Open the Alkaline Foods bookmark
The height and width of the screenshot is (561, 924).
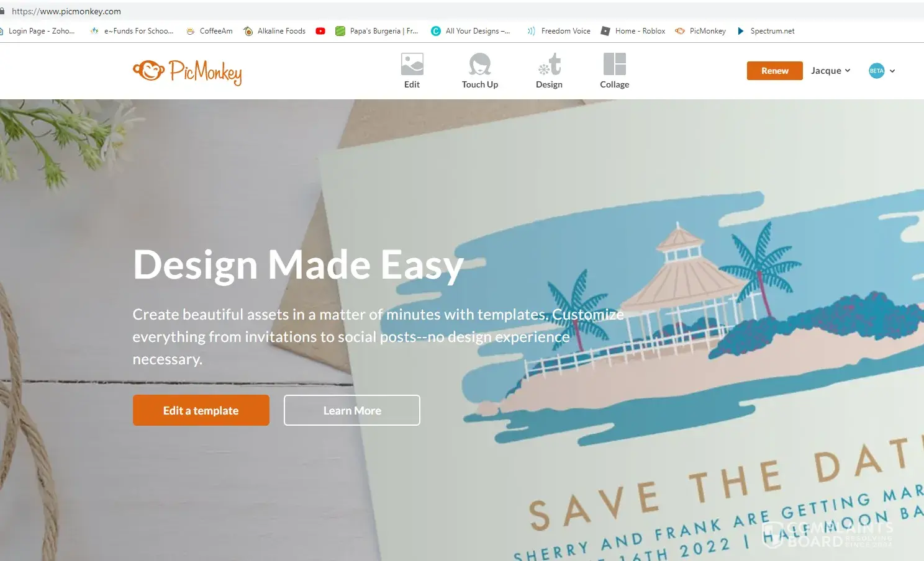coord(274,31)
